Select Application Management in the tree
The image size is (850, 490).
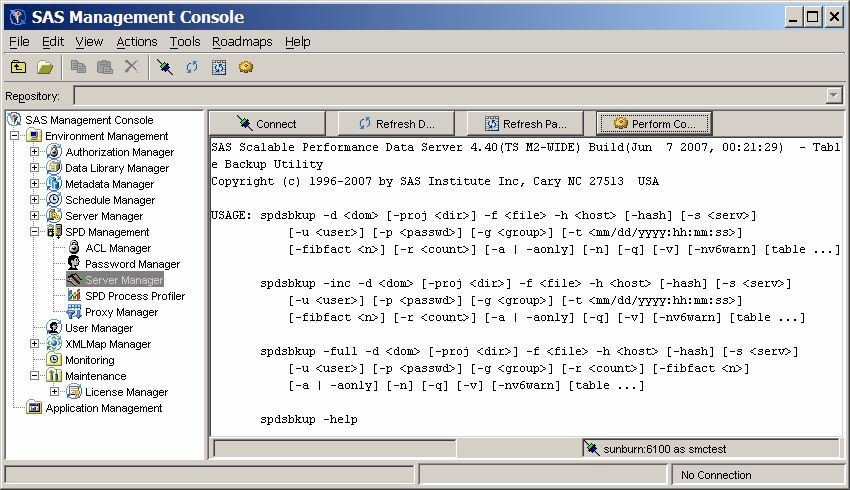pyautogui.click(x=103, y=408)
